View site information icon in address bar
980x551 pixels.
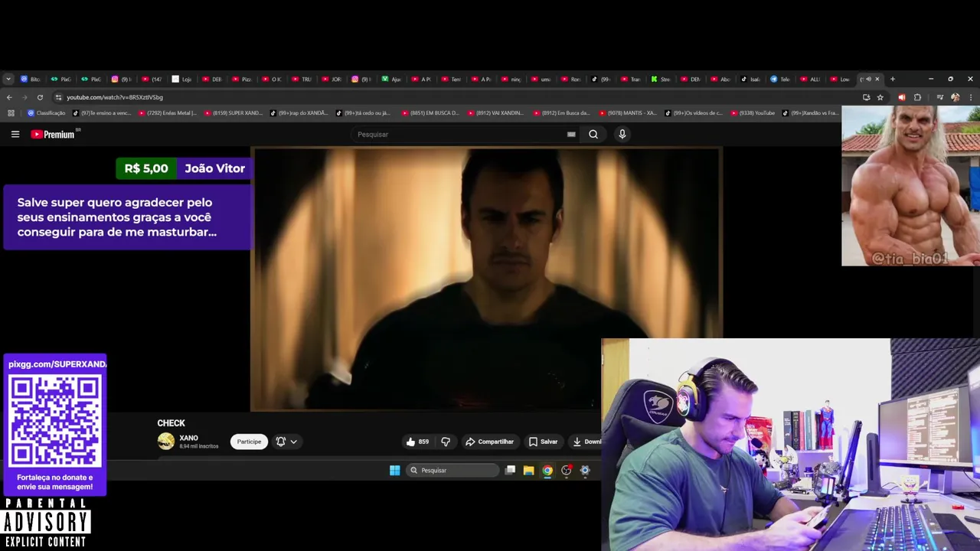coord(58,97)
